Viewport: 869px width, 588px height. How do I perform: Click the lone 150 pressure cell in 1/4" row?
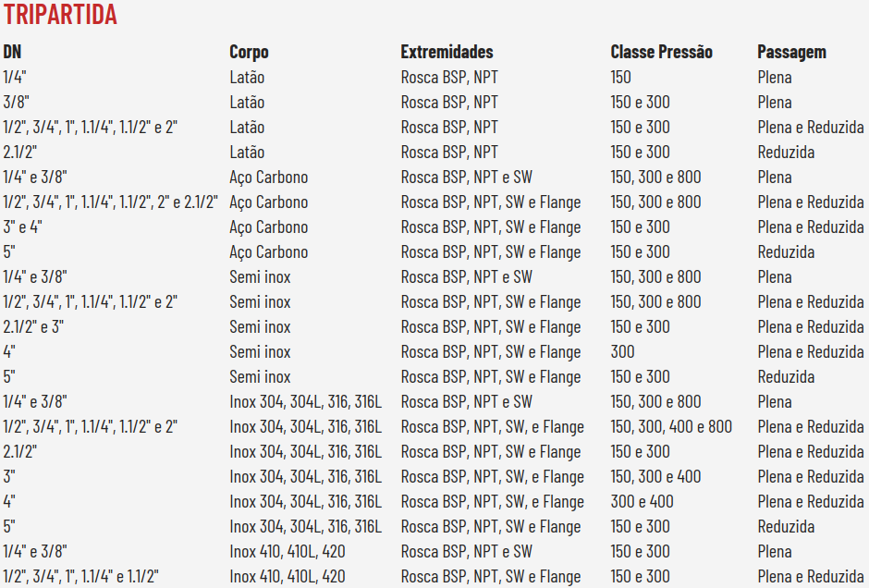click(620, 77)
